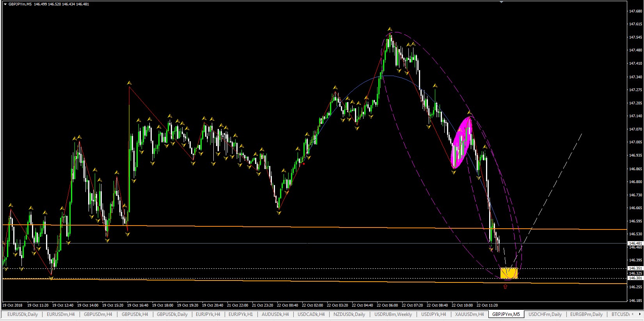The image size is (644, 321).
Task: Open the GBPJPYm,M5 chart dropdown triangle
Action: pyautogui.click(x=5, y=4)
